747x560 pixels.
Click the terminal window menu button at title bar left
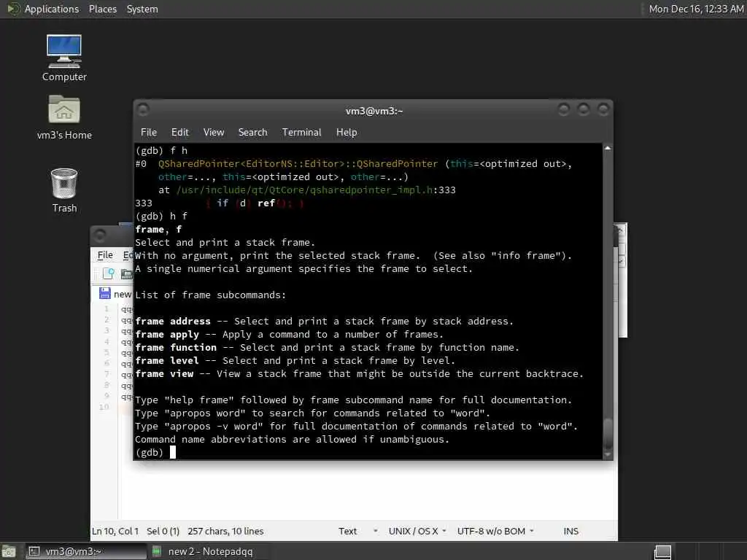coord(143,110)
